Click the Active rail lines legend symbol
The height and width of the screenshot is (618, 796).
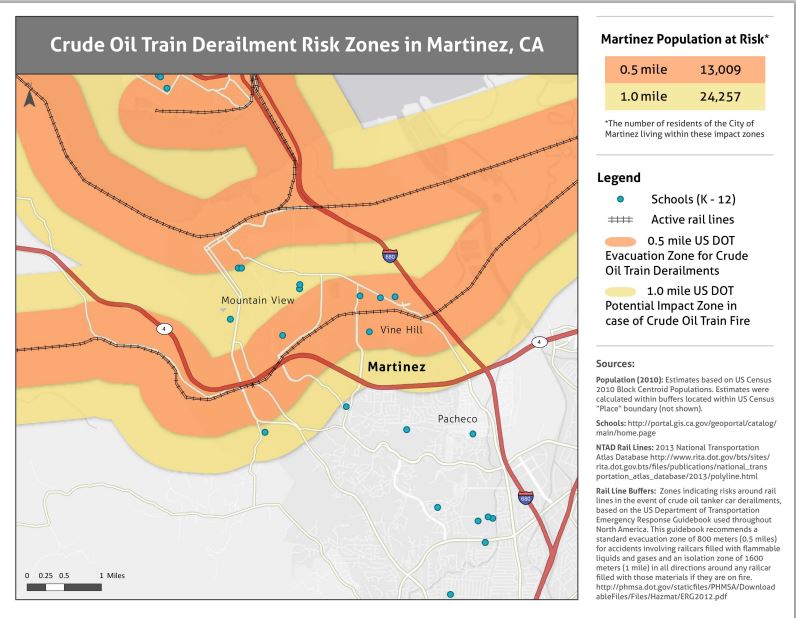[x=619, y=219]
